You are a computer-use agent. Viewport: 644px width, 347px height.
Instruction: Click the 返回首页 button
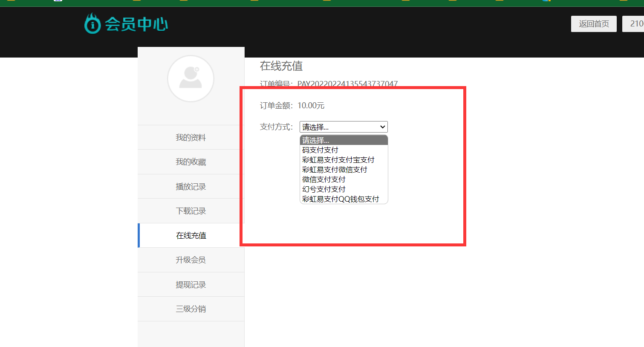coord(593,23)
